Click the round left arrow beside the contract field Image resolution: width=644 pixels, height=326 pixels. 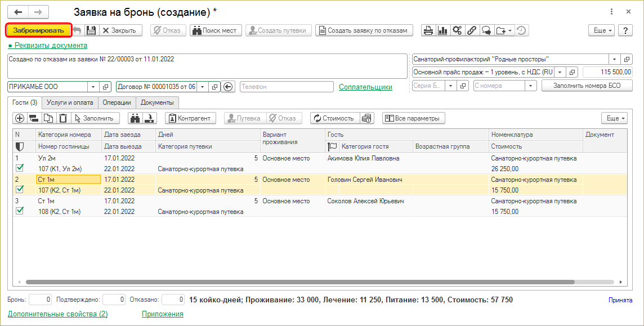229,87
